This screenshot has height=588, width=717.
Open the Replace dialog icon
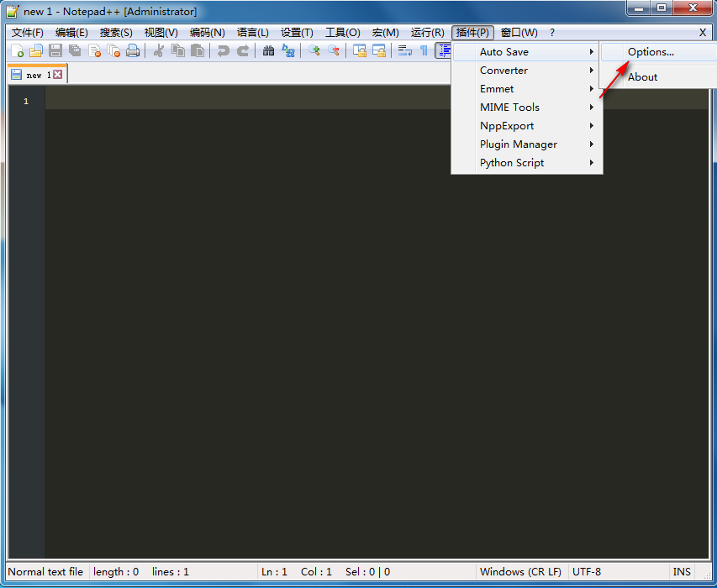pos(288,50)
